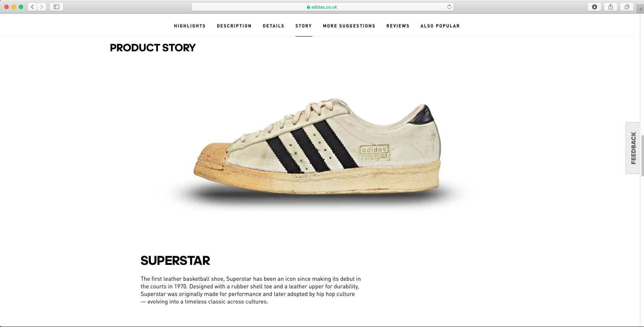Open the Also Popular section

click(x=440, y=26)
